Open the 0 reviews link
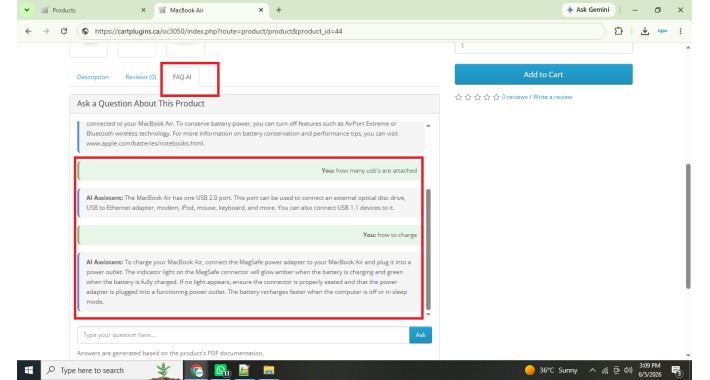710x380 pixels. pos(514,97)
